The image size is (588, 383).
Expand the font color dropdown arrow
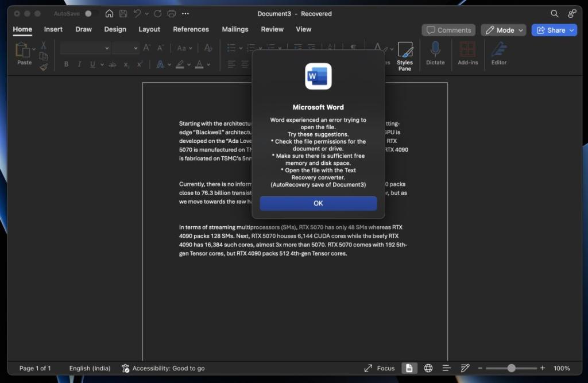[208, 64]
